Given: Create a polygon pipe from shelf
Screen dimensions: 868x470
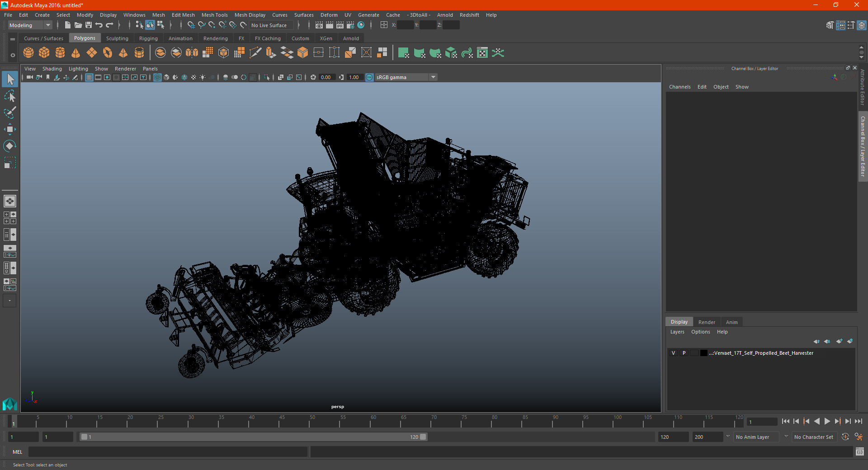Looking at the screenshot, I should coord(139,53).
